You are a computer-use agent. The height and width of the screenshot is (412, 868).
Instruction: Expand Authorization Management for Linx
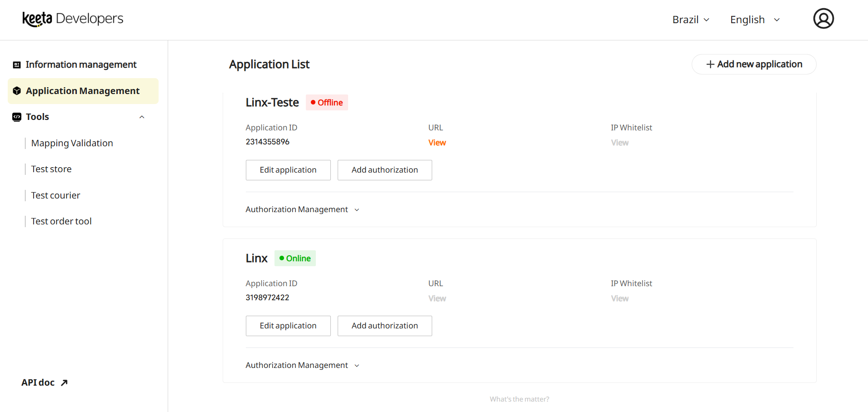tap(302, 365)
